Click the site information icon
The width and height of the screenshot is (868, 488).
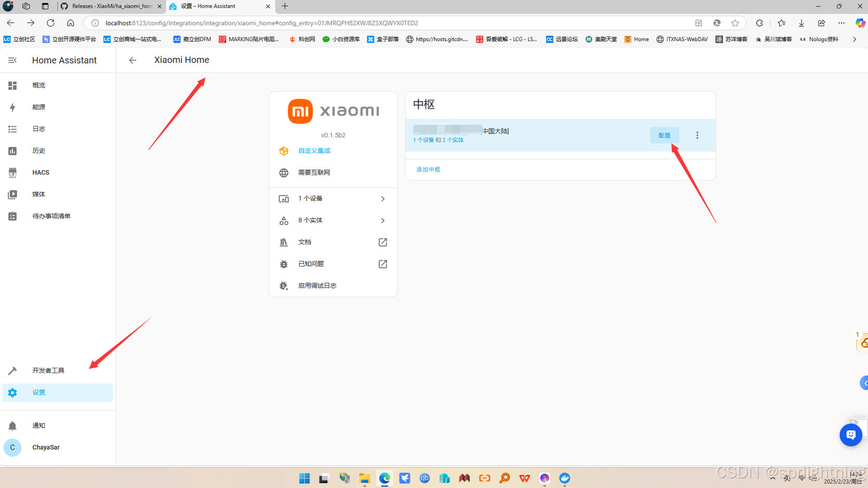[95, 23]
